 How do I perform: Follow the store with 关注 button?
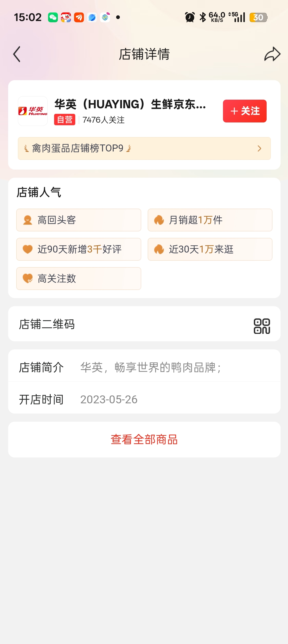(x=245, y=111)
